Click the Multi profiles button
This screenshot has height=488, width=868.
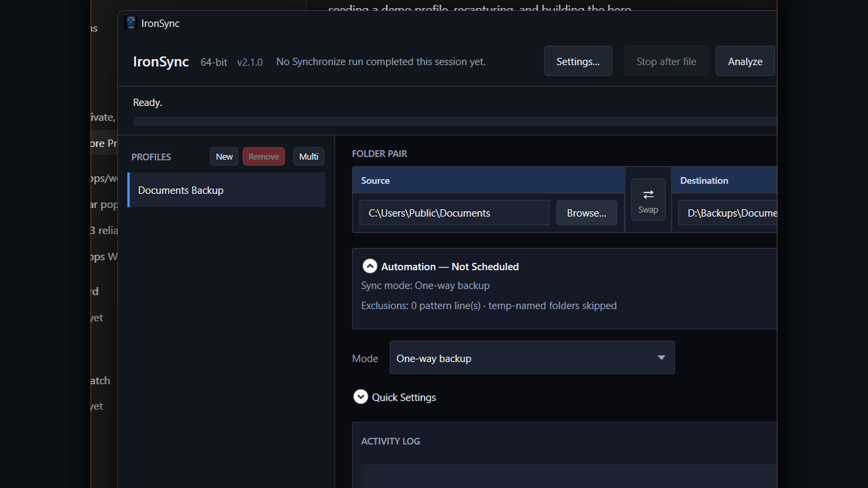(308, 156)
